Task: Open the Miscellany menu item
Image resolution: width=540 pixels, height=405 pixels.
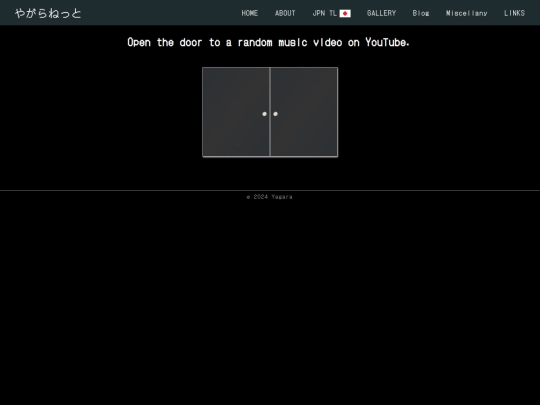Action: 467,13
